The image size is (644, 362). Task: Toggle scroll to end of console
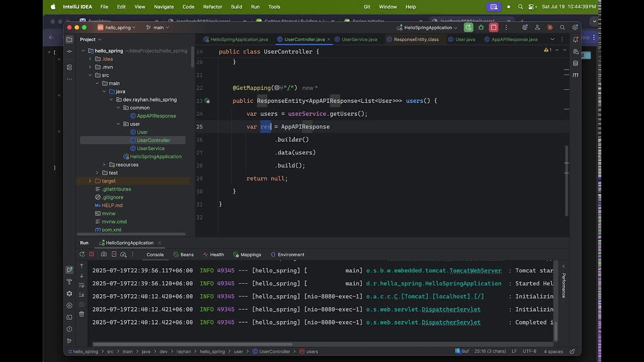(x=82, y=295)
